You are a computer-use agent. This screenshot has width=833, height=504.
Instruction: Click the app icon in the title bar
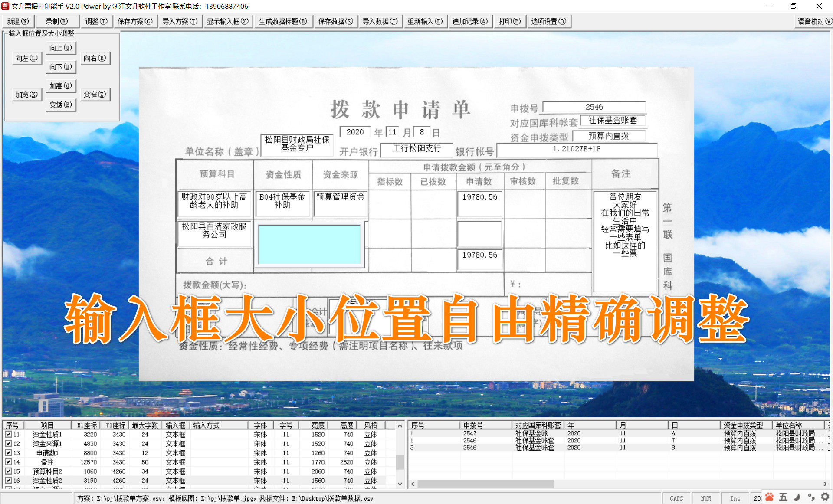(5, 6)
